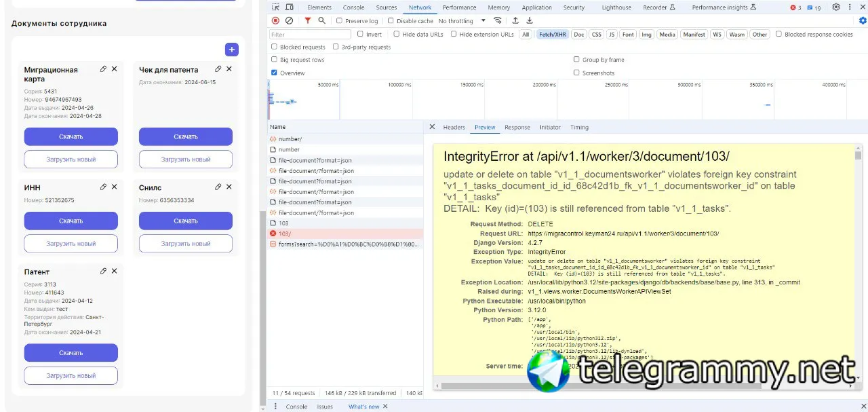Stop recording network log
The height and width of the screenshot is (412, 868).
click(x=275, y=21)
